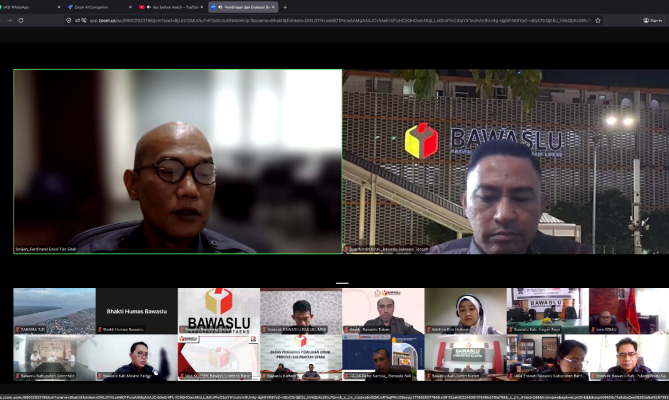Click the aerial river view participant tile
Viewport: 669px width, 400px height.
click(54, 311)
